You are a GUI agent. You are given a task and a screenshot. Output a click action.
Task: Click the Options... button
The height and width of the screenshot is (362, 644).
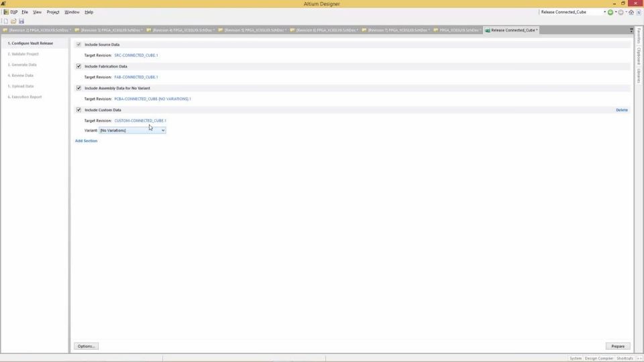tap(87, 346)
